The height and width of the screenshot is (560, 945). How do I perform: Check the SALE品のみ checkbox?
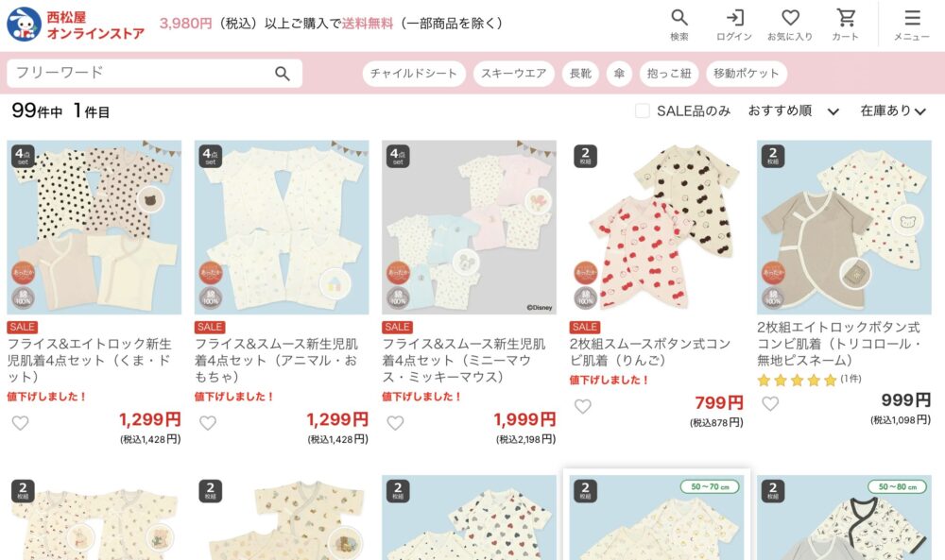tap(643, 110)
